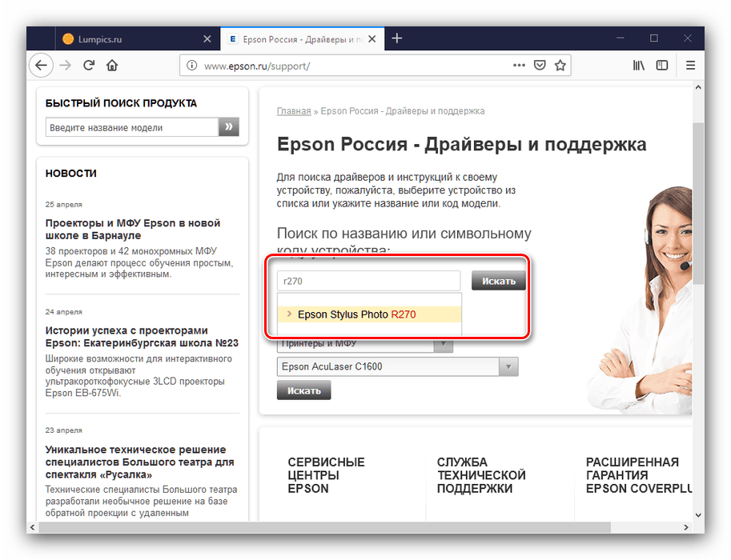Open the Epson AcuLaser C1600 model dropdown
This screenshot has width=731, height=560.
[x=508, y=366]
